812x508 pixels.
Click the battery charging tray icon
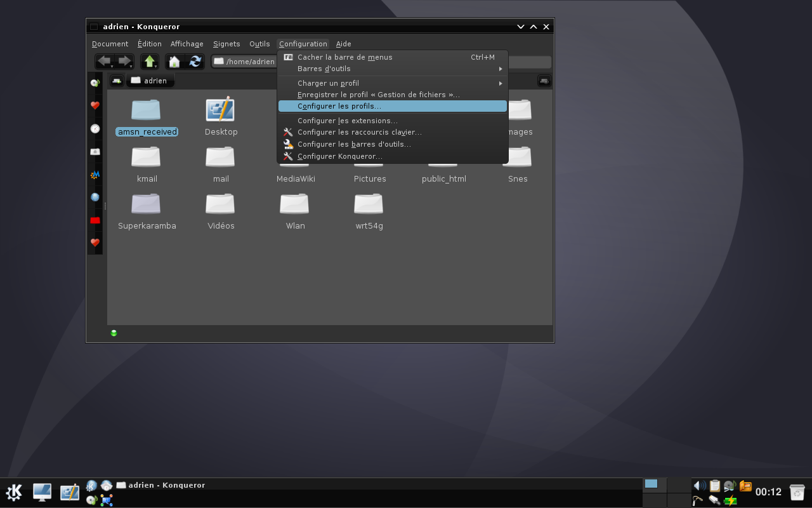coord(730,500)
